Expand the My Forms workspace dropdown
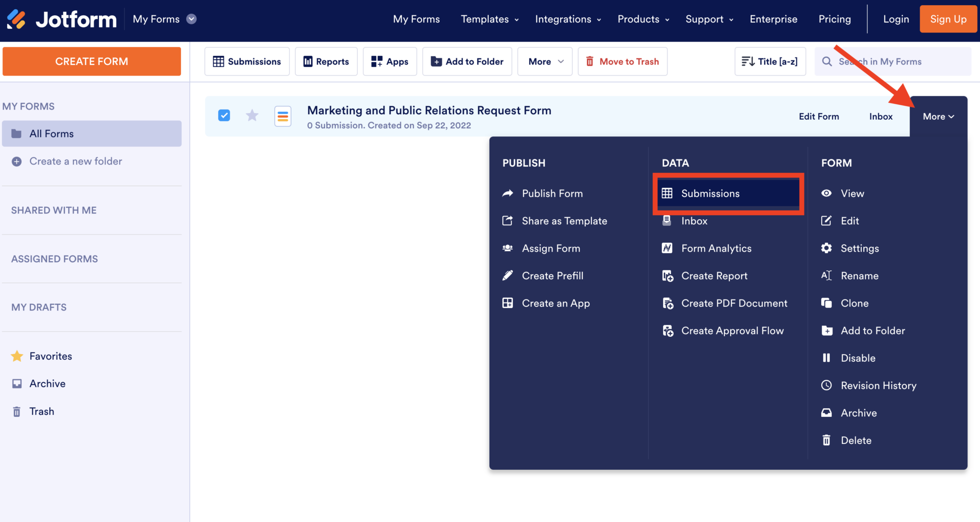The image size is (980, 522). (x=164, y=19)
